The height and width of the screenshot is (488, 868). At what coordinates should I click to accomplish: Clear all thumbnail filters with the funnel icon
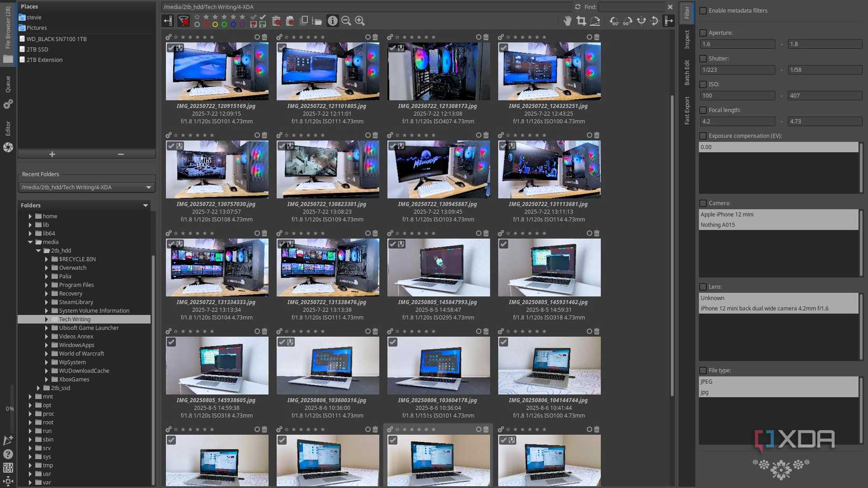coord(184,21)
